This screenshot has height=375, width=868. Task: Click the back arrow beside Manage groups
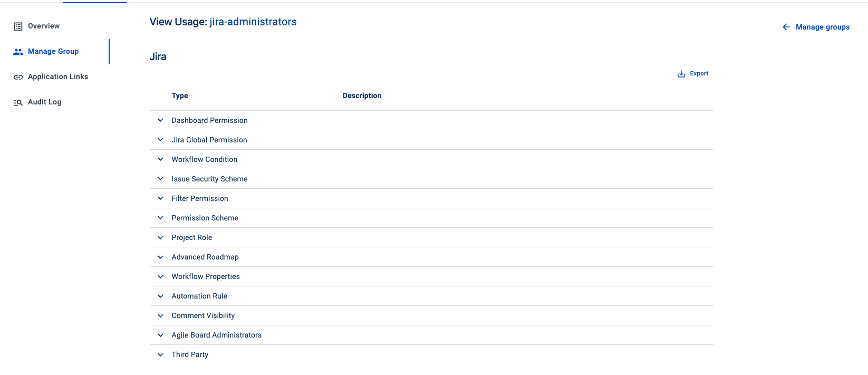(x=786, y=27)
